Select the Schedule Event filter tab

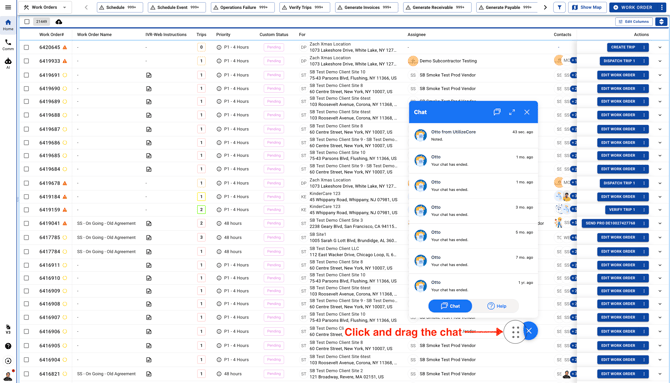click(176, 7)
